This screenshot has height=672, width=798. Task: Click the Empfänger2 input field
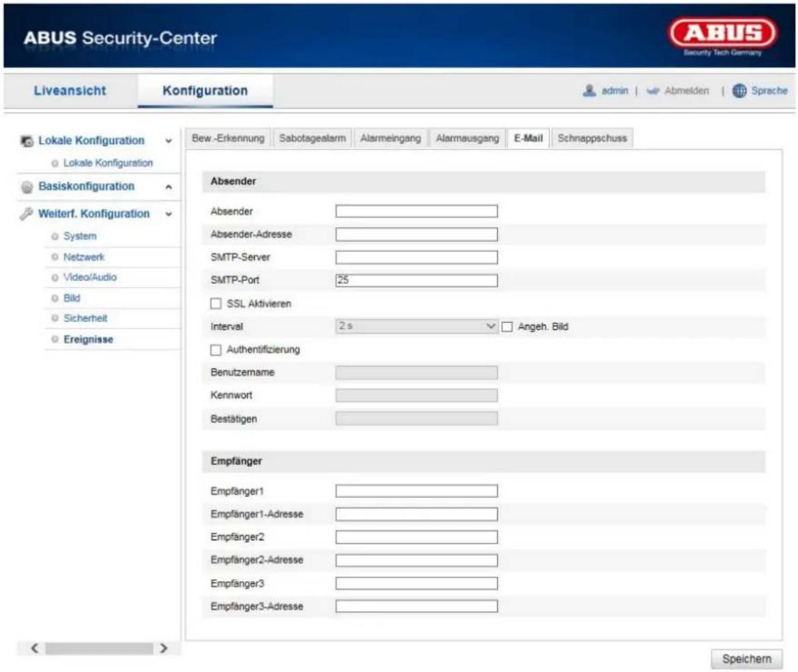[416, 537]
